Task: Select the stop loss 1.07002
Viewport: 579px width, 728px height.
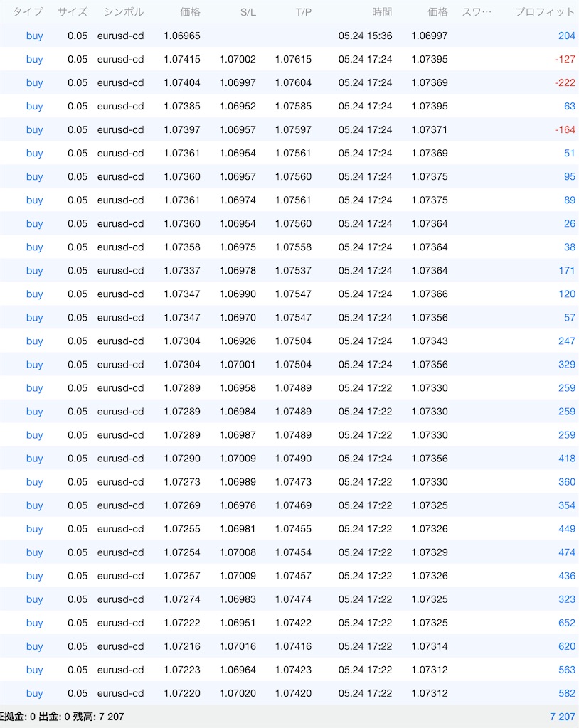Action: tap(238, 60)
